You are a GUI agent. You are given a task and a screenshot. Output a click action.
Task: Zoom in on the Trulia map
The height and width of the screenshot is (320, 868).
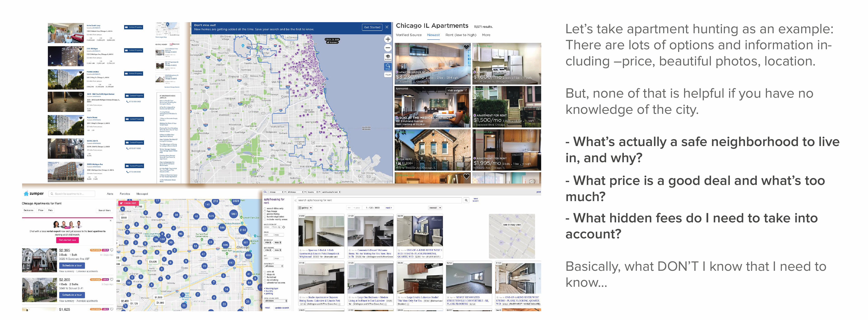coord(388,39)
